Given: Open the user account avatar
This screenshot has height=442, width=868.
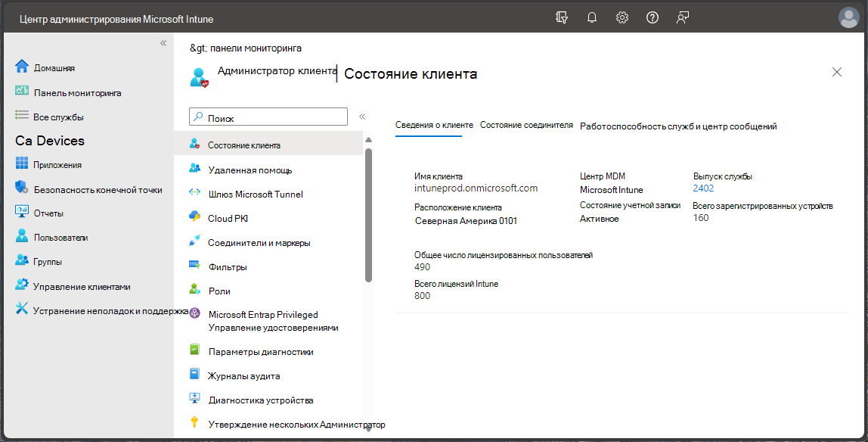Looking at the screenshot, I should point(848,17).
